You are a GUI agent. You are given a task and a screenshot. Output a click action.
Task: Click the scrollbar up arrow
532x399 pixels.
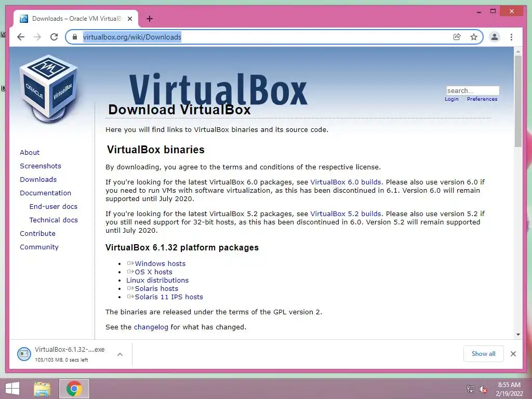[x=518, y=51]
